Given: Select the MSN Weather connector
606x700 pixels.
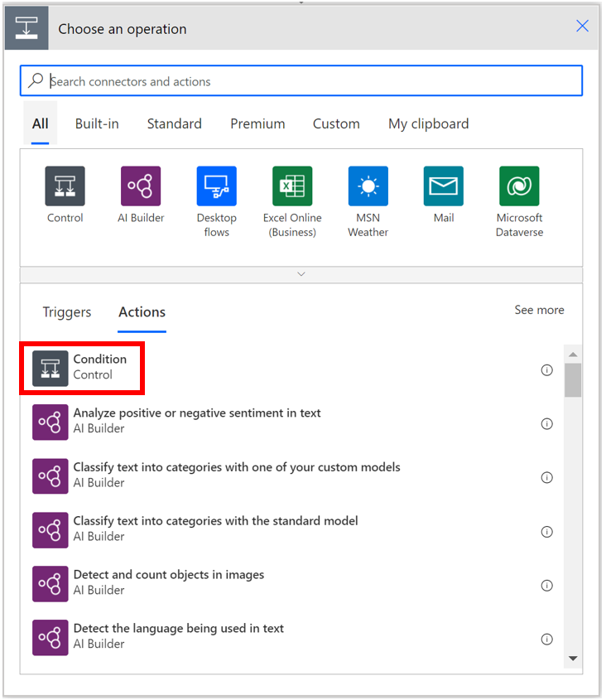Looking at the screenshot, I should pos(367,186).
